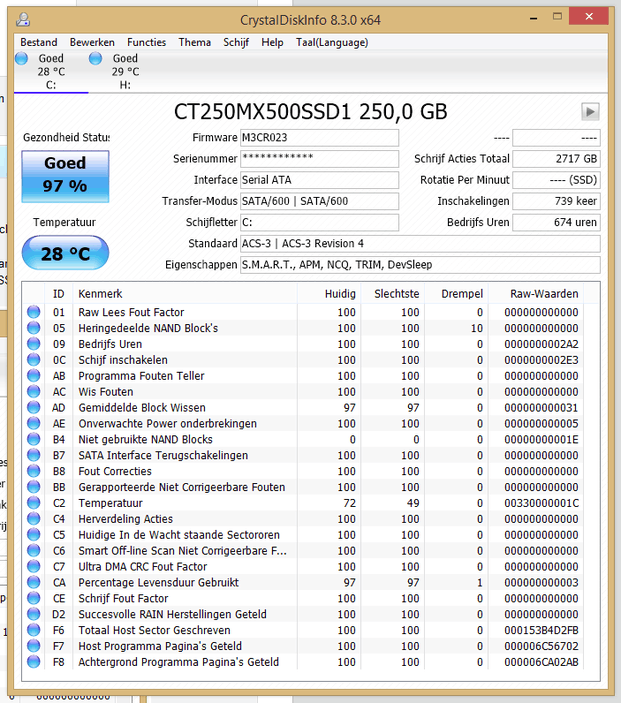Click status orb for Percentage Levensduur Gebruikt

pyautogui.click(x=34, y=582)
